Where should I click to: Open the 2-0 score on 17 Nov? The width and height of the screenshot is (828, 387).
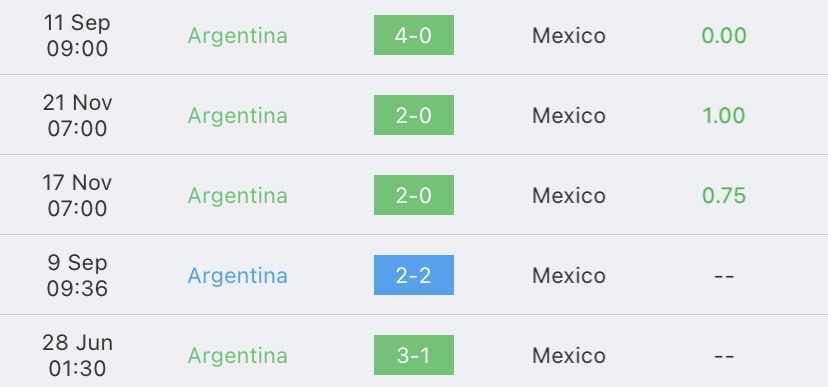point(413,195)
